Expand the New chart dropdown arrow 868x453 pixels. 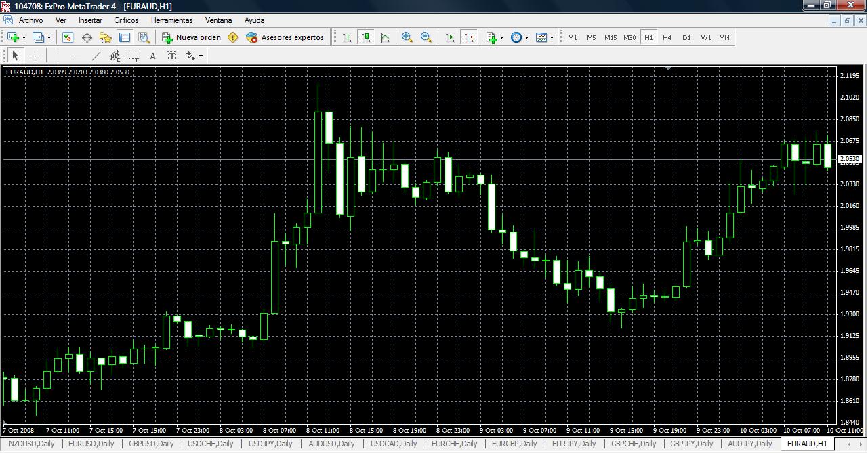pos(24,38)
